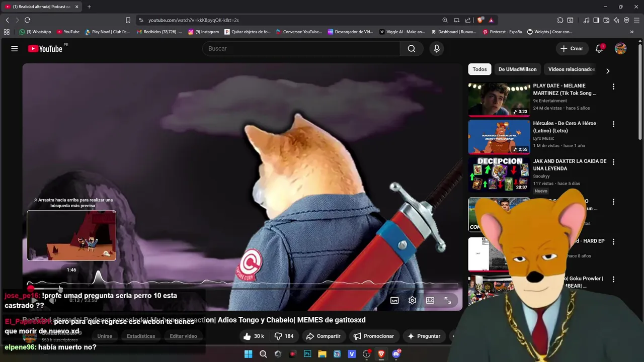Image resolution: width=644 pixels, height=362 pixels.
Task: Open options for Hércules video
Action: pyautogui.click(x=613, y=124)
